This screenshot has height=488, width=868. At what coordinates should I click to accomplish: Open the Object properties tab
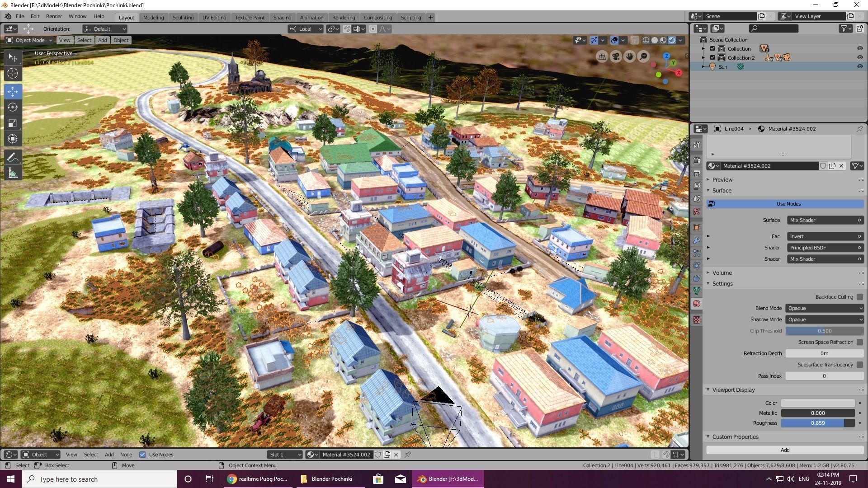pos(697,228)
